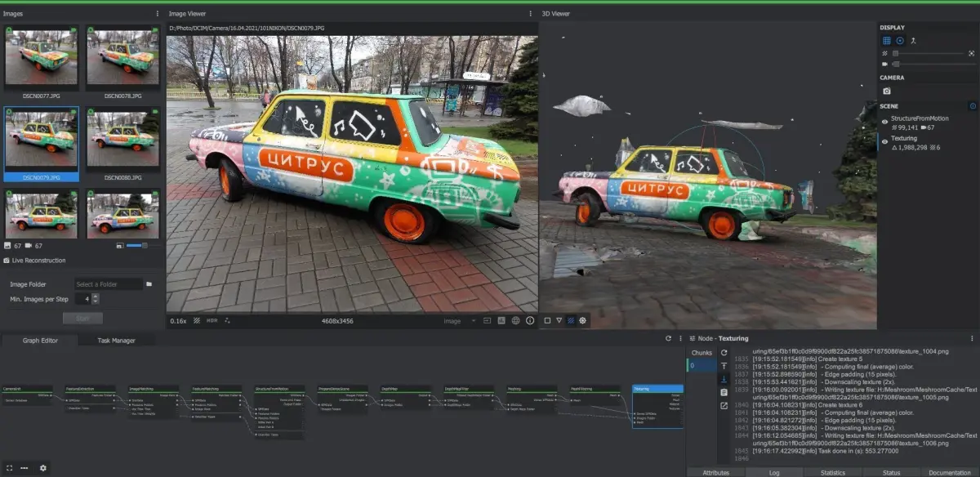Hide Texturing mesh in the scene
Screen dimensions: 980x477
click(x=884, y=142)
